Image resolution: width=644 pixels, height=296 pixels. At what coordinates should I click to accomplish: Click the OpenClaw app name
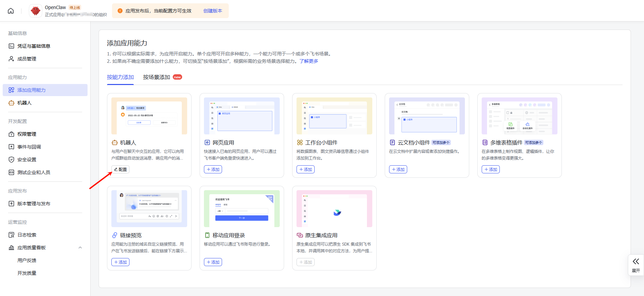(x=55, y=7)
